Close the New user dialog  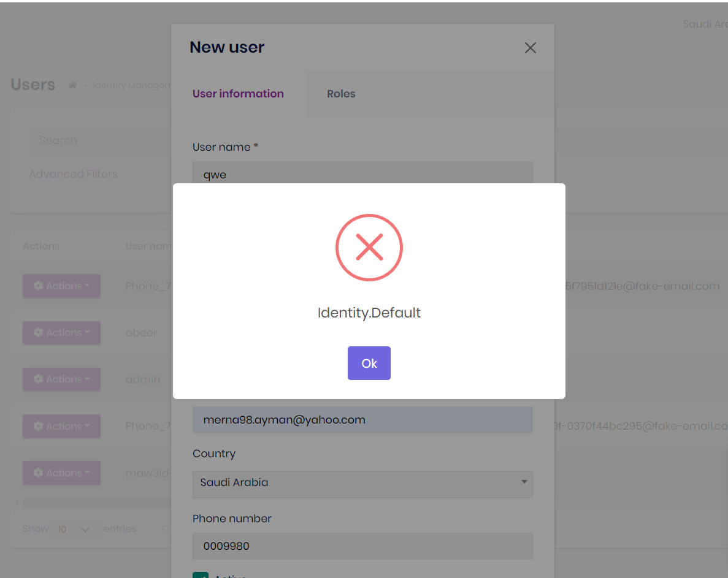pos(531,48)
